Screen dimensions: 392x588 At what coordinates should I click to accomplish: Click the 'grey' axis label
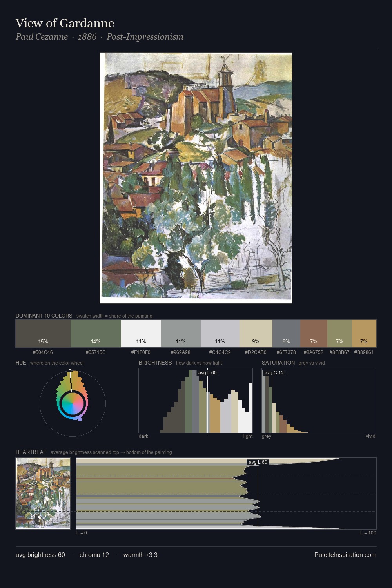click(x=267, y=436)
